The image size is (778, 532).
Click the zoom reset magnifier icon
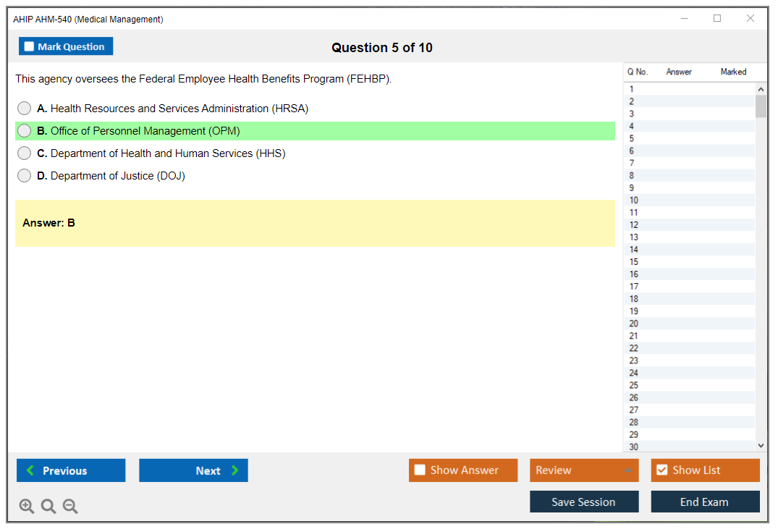(48, 506)
